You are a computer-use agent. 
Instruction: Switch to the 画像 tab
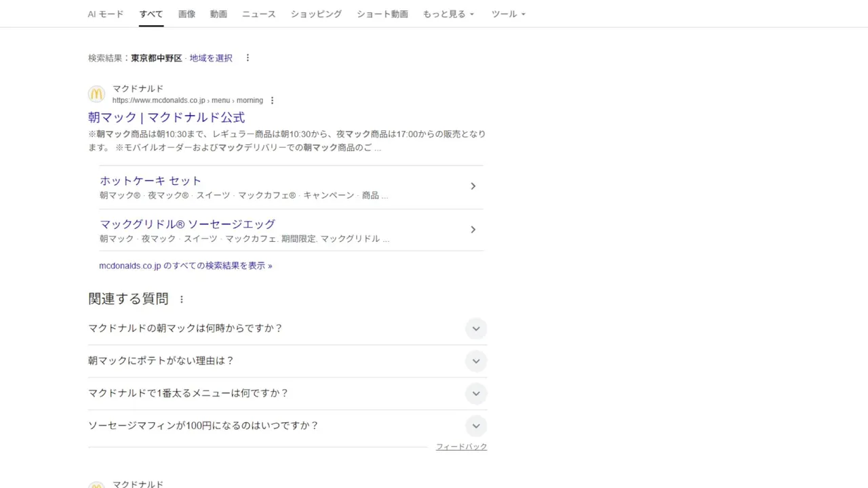pyautogui.click(x=186, y=14)
